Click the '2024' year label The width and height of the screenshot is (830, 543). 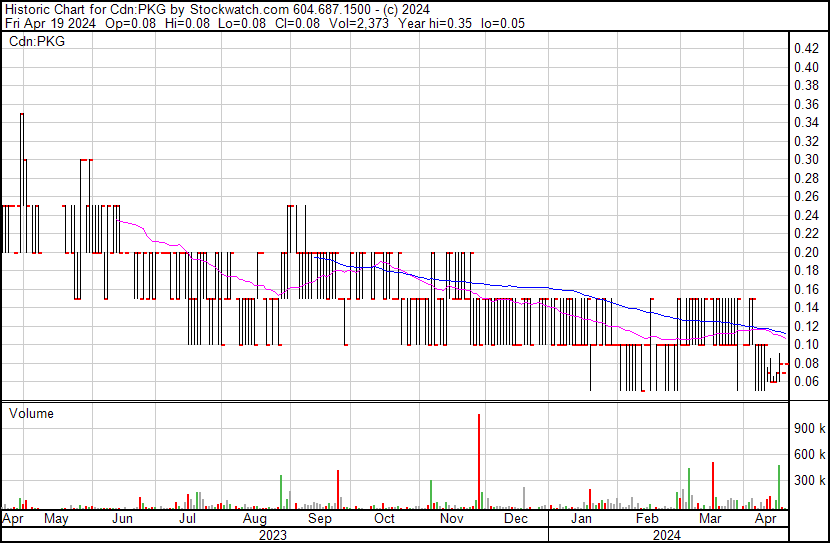(666, 535)
